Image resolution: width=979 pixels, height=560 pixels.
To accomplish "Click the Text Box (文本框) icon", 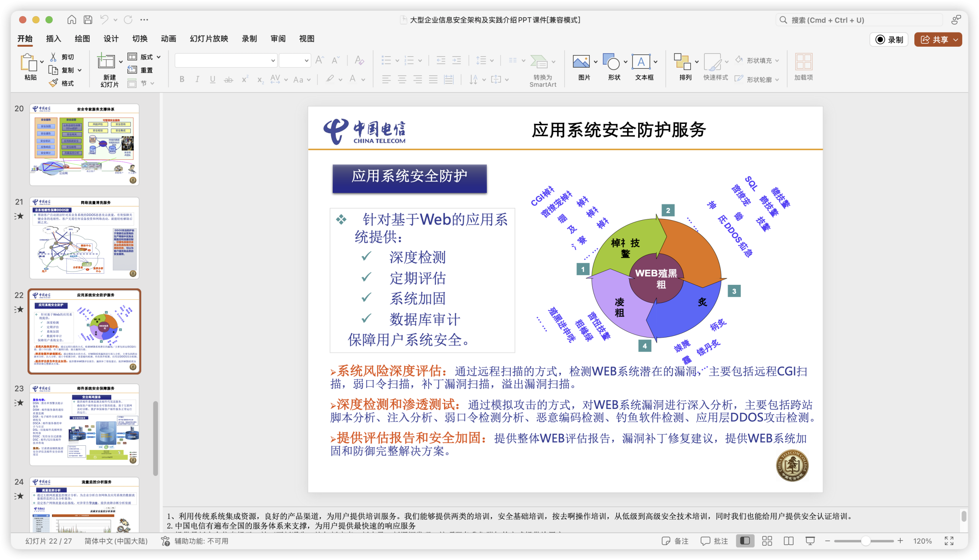I will (x=641, y=62).
